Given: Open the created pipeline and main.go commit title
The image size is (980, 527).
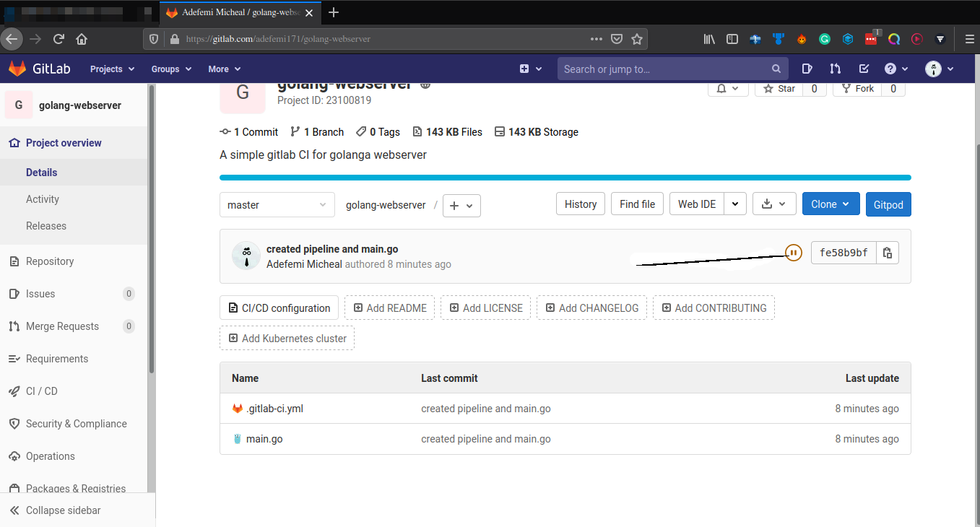Looking at the screenshot, I should pos(332,249).
